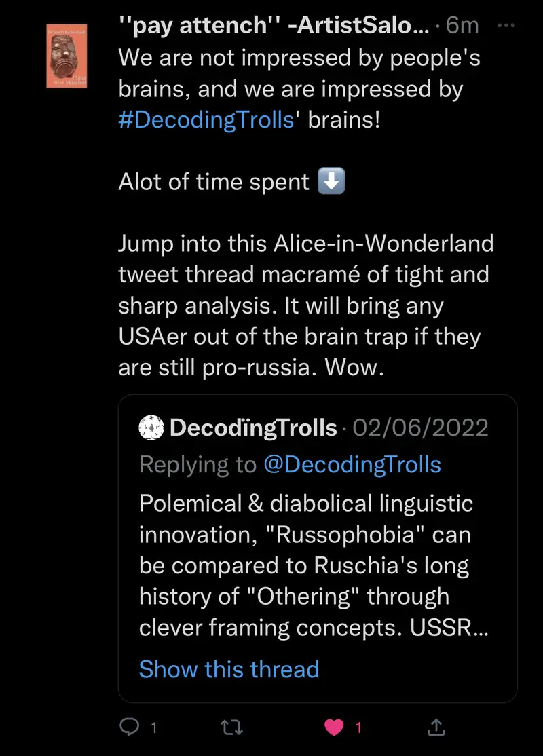This screenshot has width=543, height=756.
Task: Click the 'pay attench' author display name
Action: point(274,26)
